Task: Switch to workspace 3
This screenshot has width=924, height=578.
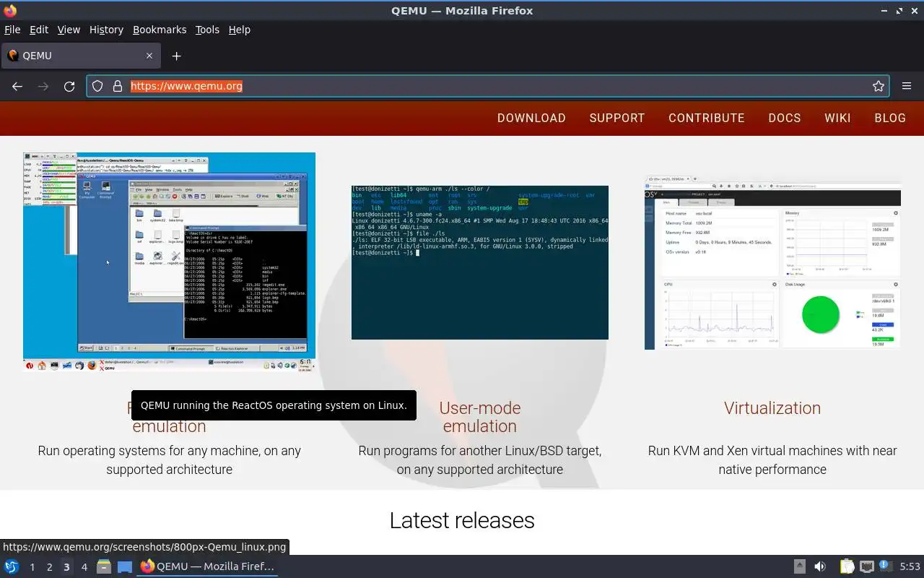Action: pyautogui.click(x=66, y=567)
